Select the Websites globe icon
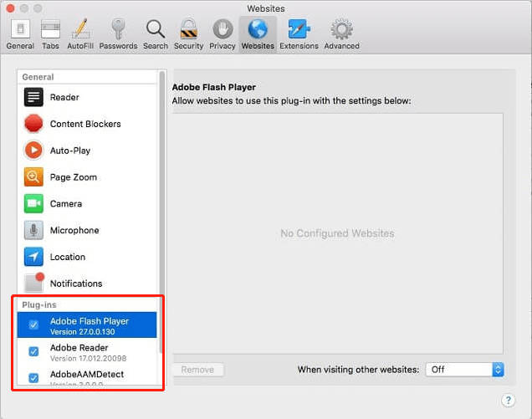Viewport: 532px width, 419px height. tap(258, 28)
